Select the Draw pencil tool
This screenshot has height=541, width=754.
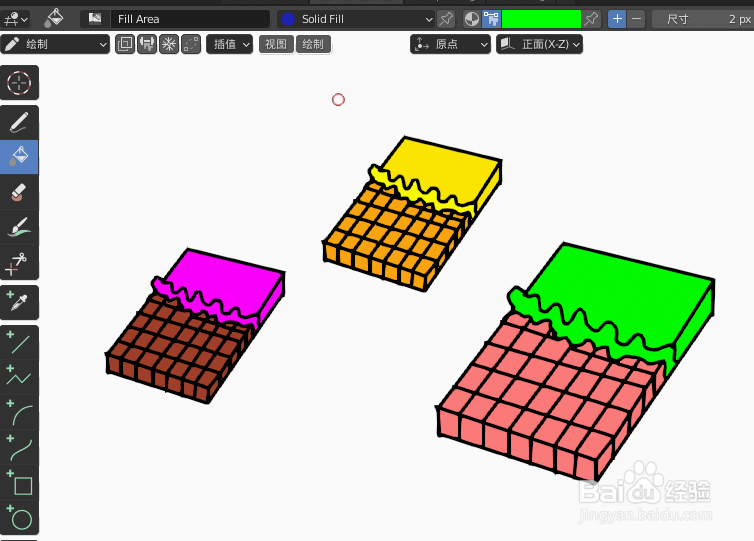coord(19,123)
